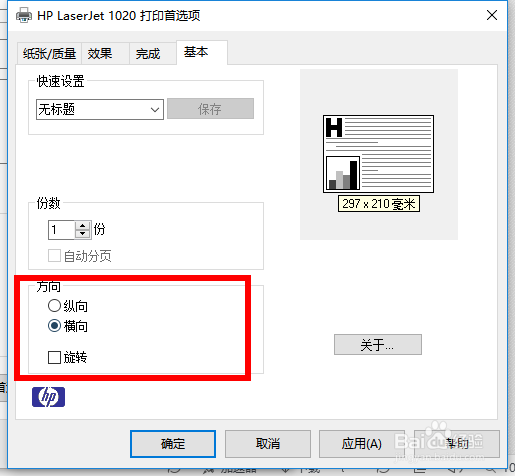Toggle the 自动分页 checkbox
515x476 pixels.
coord(54,256)
